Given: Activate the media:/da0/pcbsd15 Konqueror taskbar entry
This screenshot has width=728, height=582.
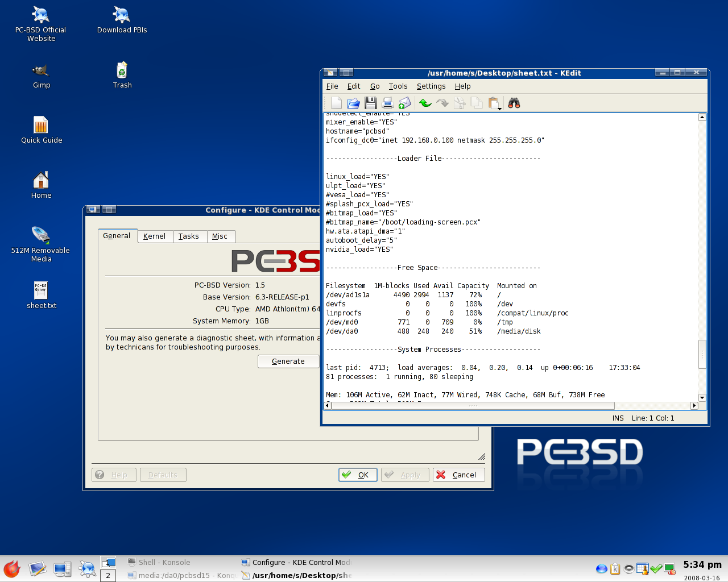Looking at the screenshot, I should [182, 575].
